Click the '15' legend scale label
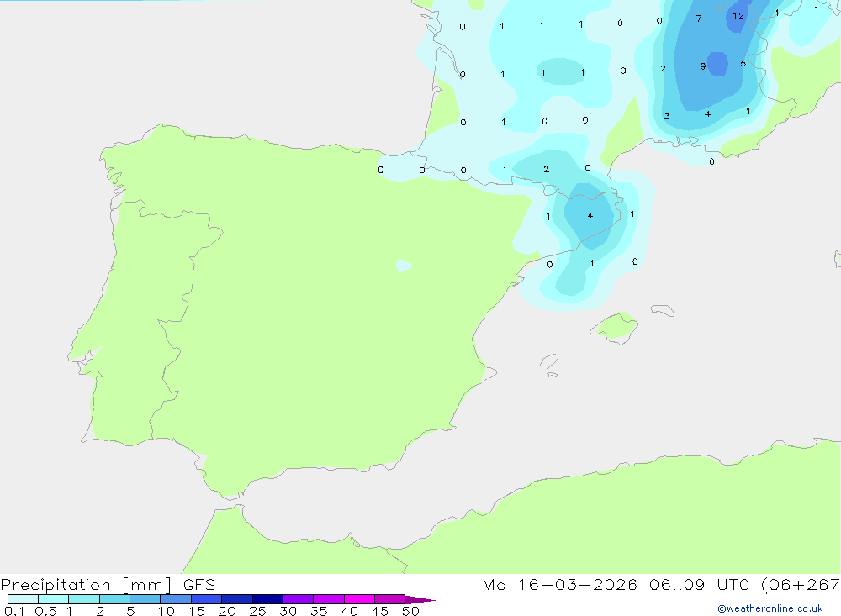 click(x=197, y=611)
